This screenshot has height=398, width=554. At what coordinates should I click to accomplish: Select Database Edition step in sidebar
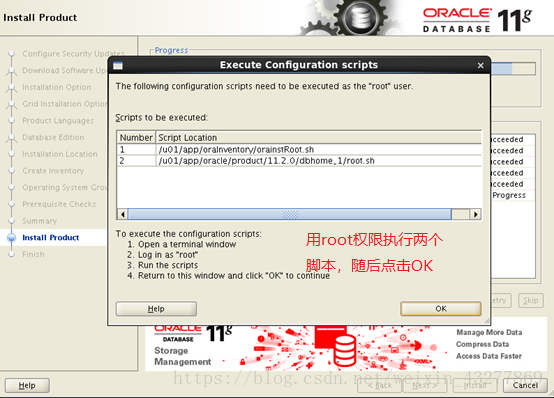click(x=53, y=137)
